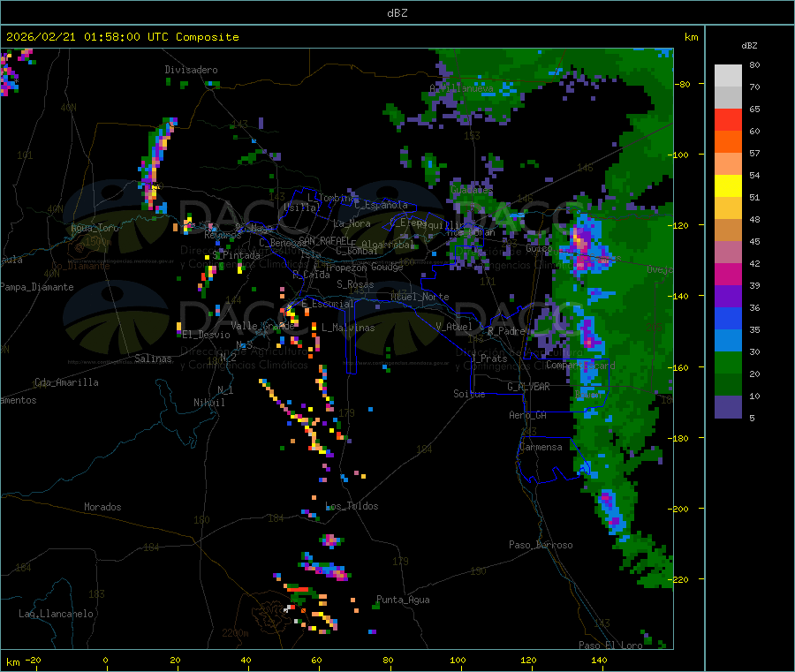
Task: Select the bright green 20–30 dBZ legend swatch
Action: click(728, 362)
